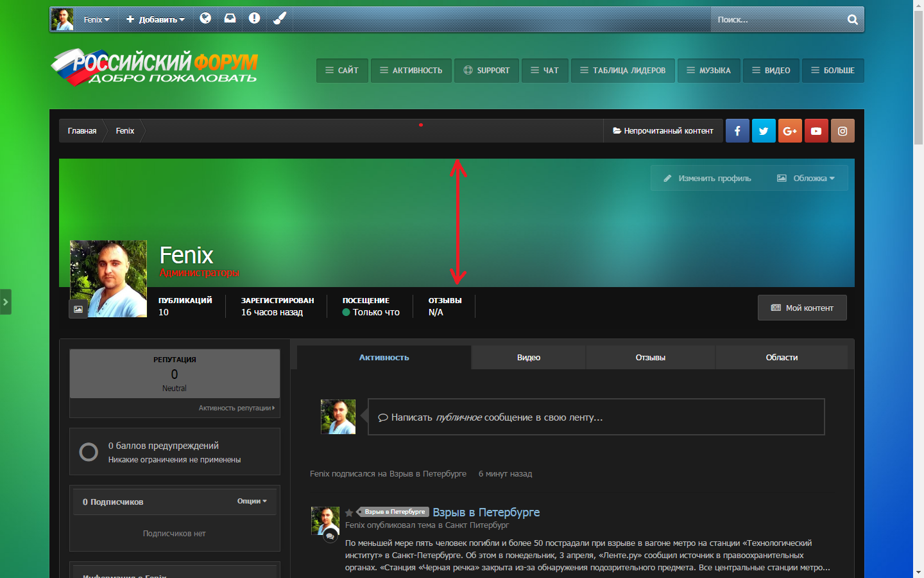Image resolution: width=924 pixels, height=578 pixels.
Task: Open the Опции followers dropdown
Action: 252,501
